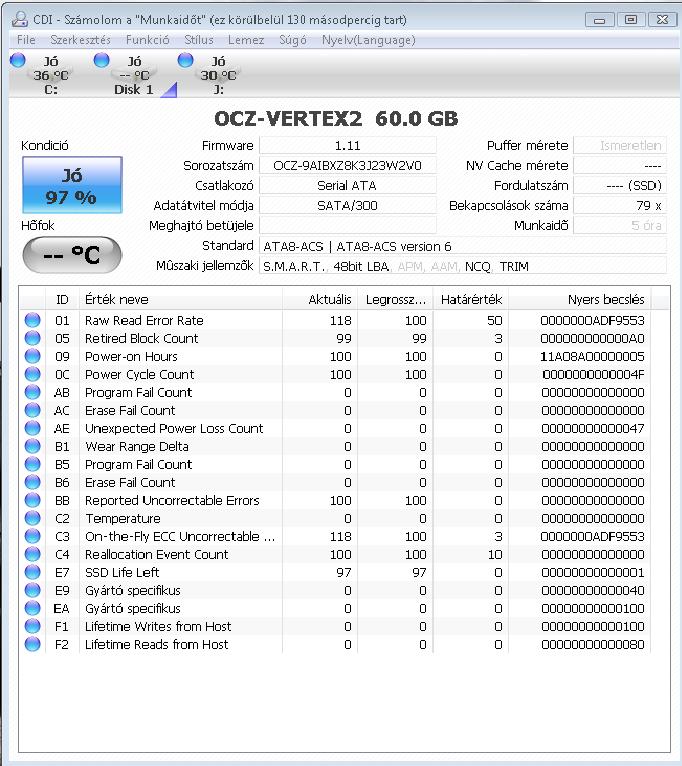Click status orb for Temperature row
The height and width of the screenshot is (766, 682).
[32, 518]
